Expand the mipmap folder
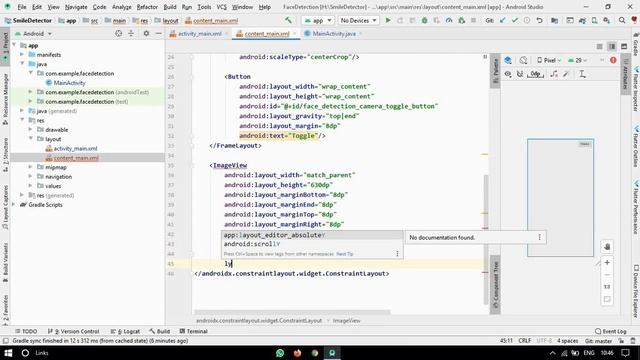Screen dimensions: 640x360 [31, 167]
